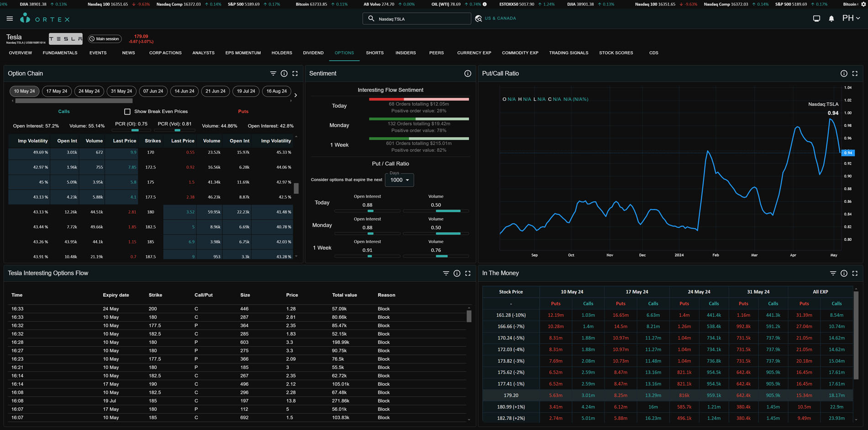Click the monitor display icon in header
868x430 pixels.
[816, 19]
